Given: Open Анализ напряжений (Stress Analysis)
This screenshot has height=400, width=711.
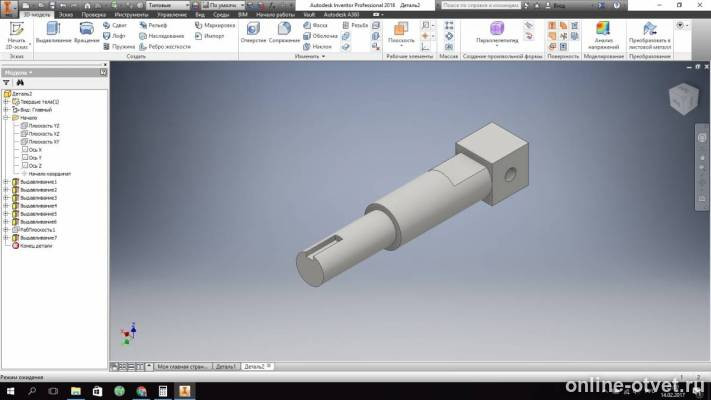Looking at the screenshot, I should coord(604,36).
